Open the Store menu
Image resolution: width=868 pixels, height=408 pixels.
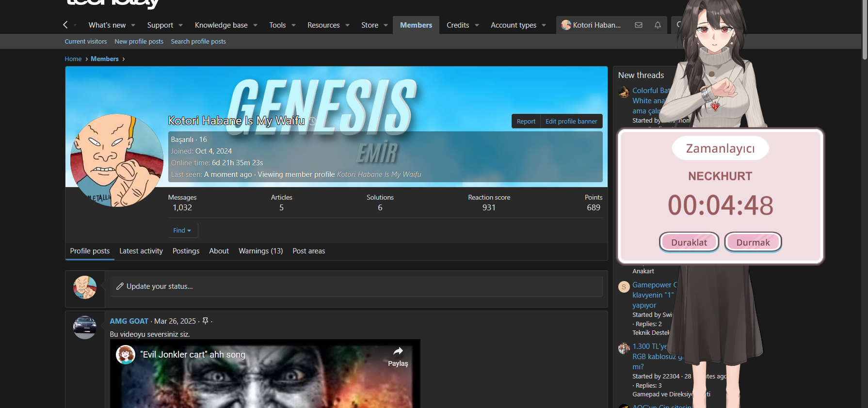coord(370,25)
